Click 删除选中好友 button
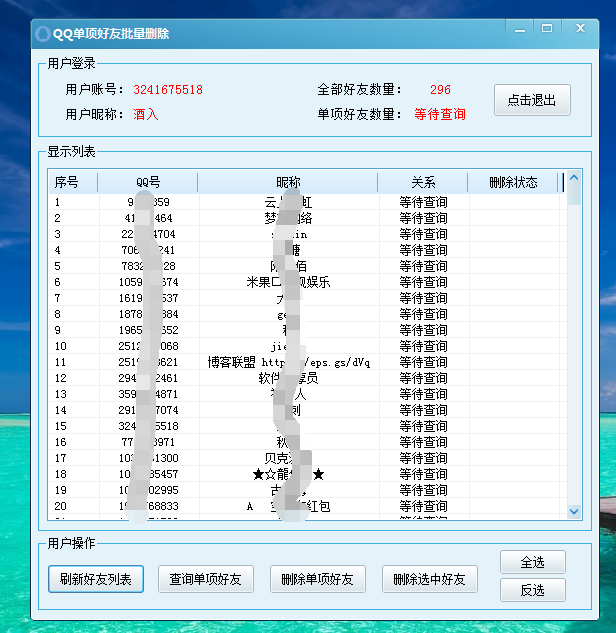This screenshot has width=616, height=633. (x=430, y=579)
